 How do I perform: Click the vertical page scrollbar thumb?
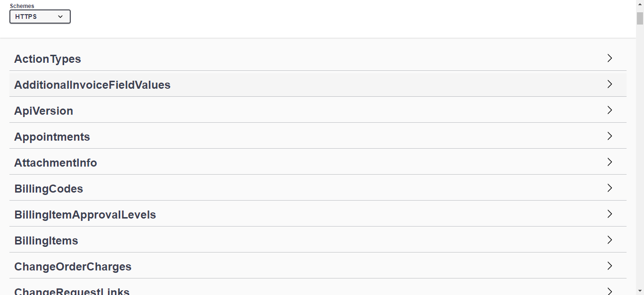[640, 18]
